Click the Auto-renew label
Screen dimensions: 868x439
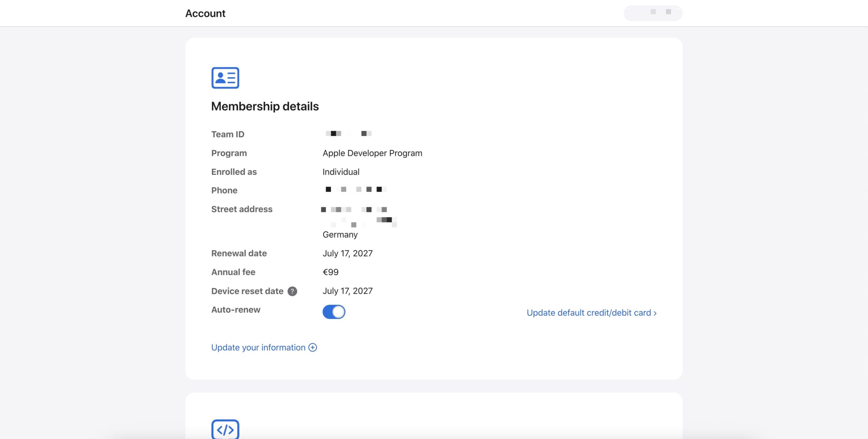click(236, 309)
